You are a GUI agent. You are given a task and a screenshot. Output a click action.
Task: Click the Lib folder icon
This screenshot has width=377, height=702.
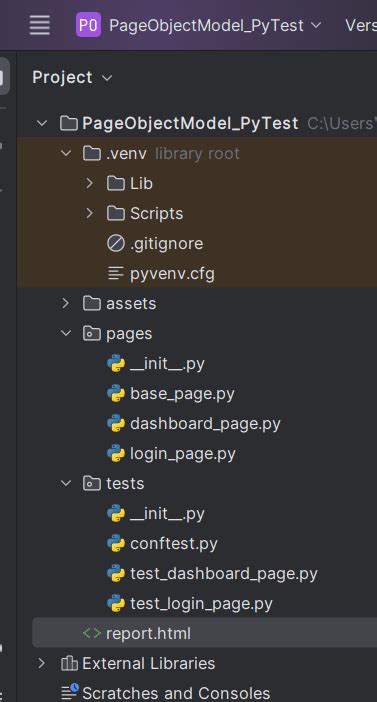[x=116, y=184]
